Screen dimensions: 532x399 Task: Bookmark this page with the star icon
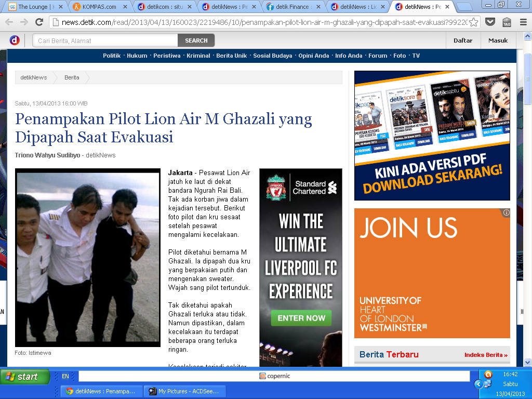pyautogui.click(x=473, y=22)
